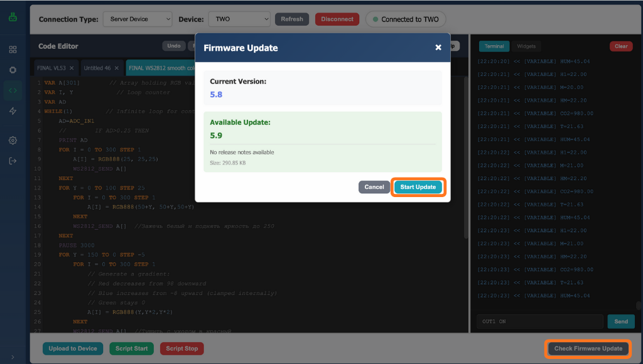Open the Connection Type dropdown
The width and height of the screenshot is (643, 364).
pos(137,19)
